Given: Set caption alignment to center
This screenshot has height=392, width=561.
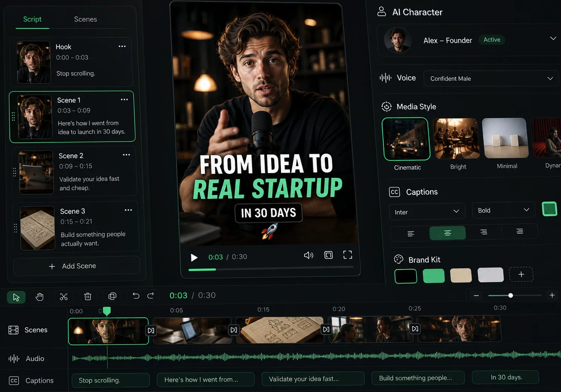Looking at the screenshot, I should 448,233.
